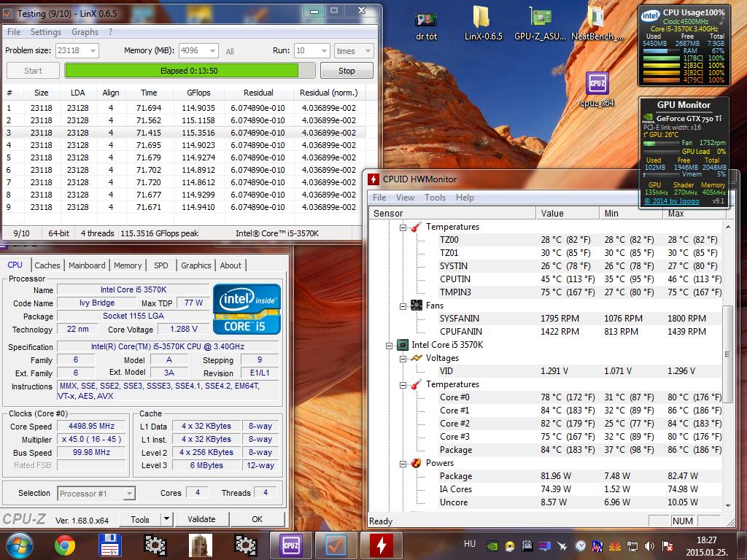The height and width of the screenshot is (560, 747).
Task: Open the Memory (MiB) dropdown
Action: click(x=212, y=51)
